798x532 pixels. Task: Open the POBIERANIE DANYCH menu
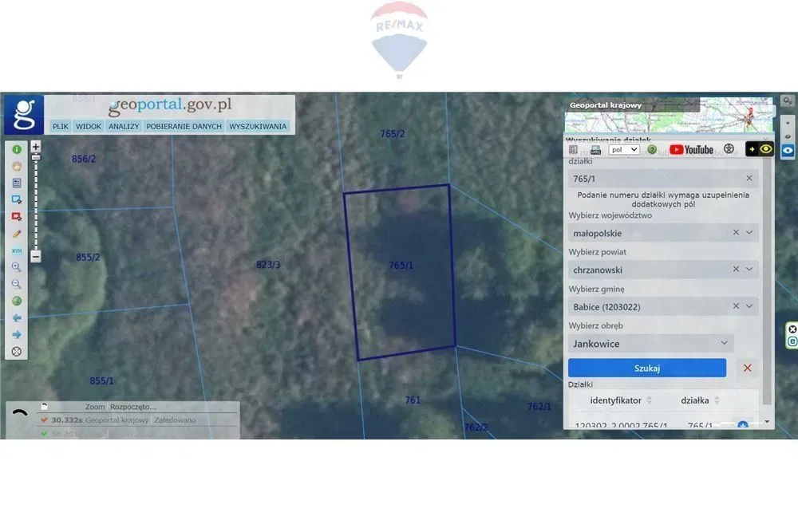point(184,126)
